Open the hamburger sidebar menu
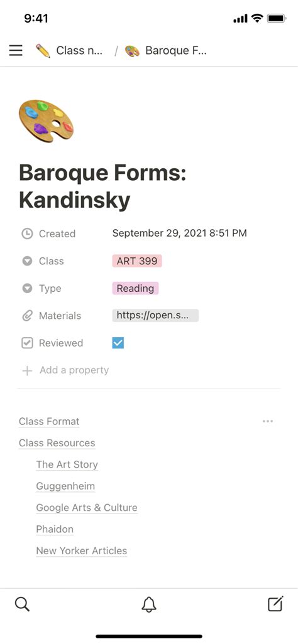 [x=16, y=50]
